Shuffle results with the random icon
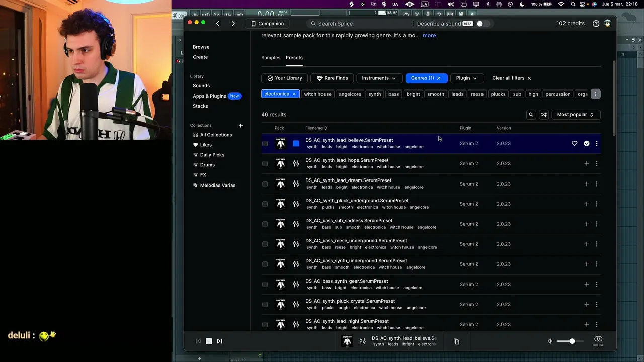The height and width of the screenshot is (362, 644). [x=544, y=115]
